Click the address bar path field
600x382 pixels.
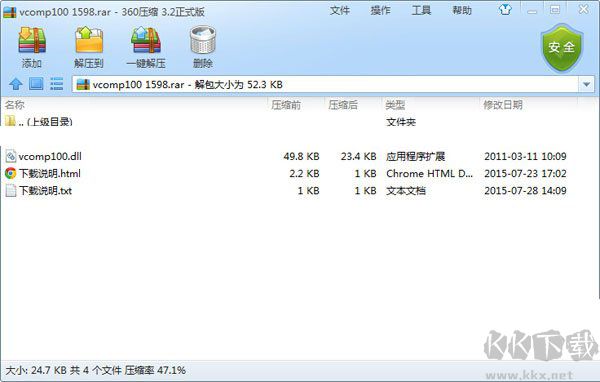[x=325, y=84]
